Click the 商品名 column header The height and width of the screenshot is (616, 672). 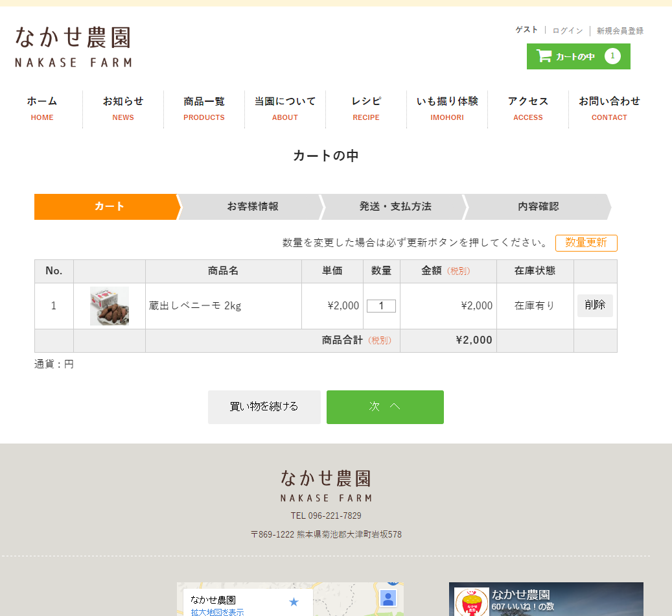[224, 271]
